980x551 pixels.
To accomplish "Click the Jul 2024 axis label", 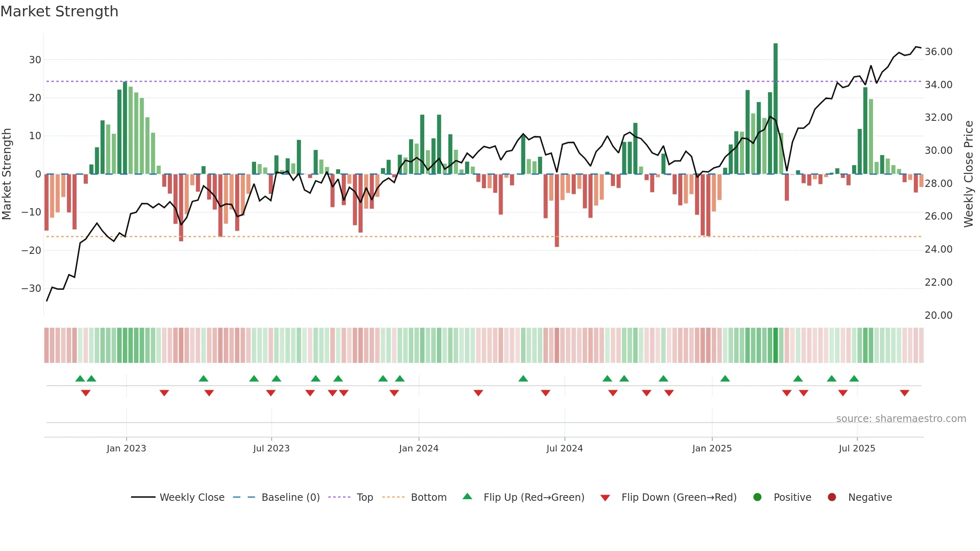I will coord(564,448).
